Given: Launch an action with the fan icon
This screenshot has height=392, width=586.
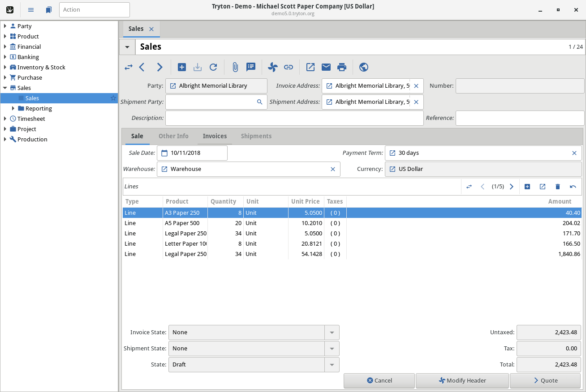Looking at the screenshot, I should [272, 67].
